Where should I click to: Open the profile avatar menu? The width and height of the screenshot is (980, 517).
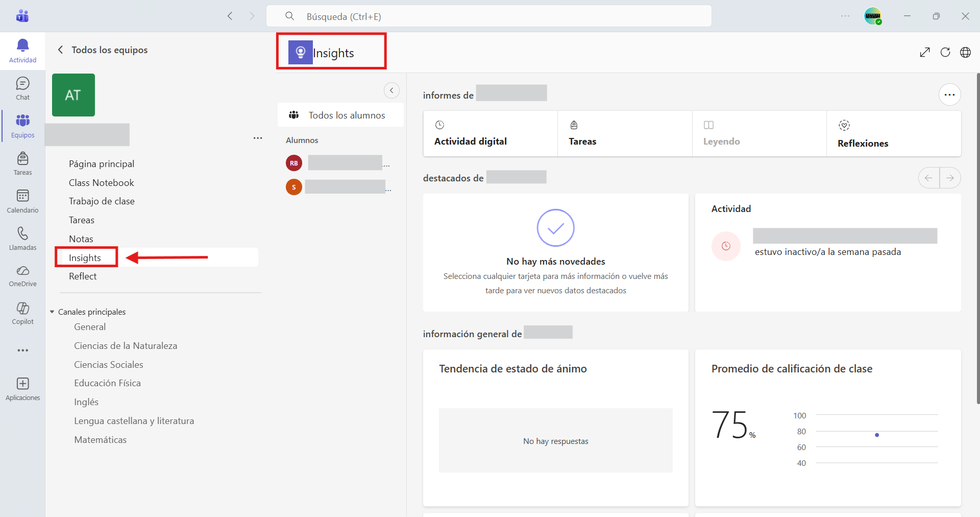pos(873,16)
